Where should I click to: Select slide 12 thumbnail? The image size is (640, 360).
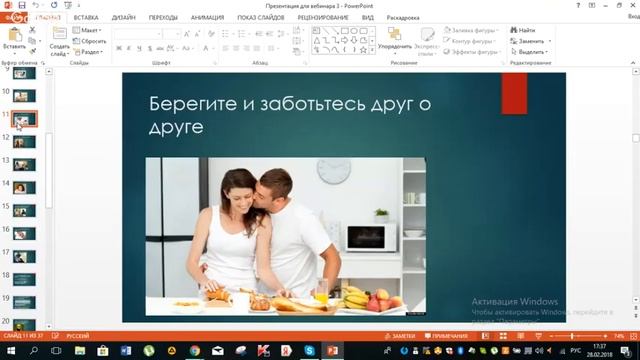[x=24, y=142]
